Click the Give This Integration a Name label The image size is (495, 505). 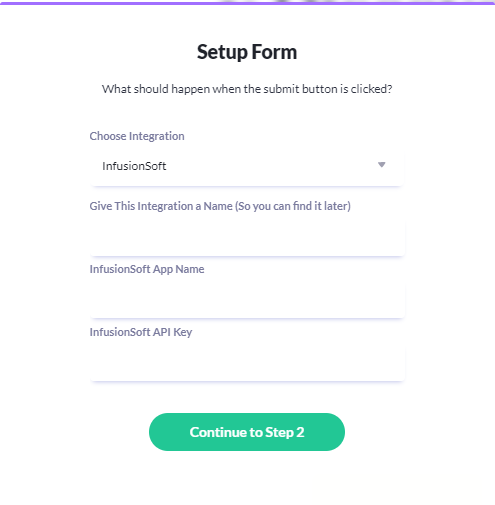pyautogui.click(x=220, y=206)
